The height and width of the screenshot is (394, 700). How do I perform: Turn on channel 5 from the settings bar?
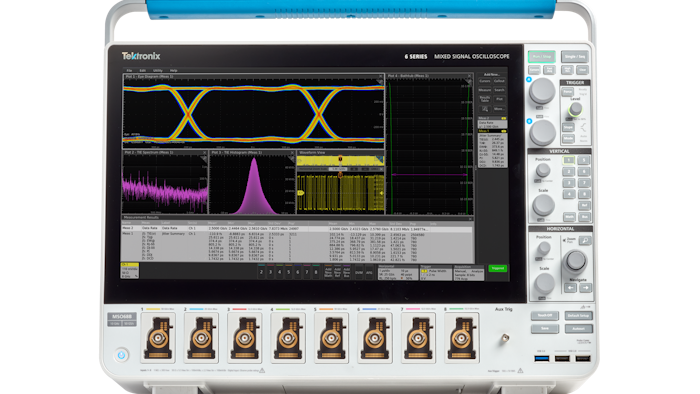coord(288,272)
